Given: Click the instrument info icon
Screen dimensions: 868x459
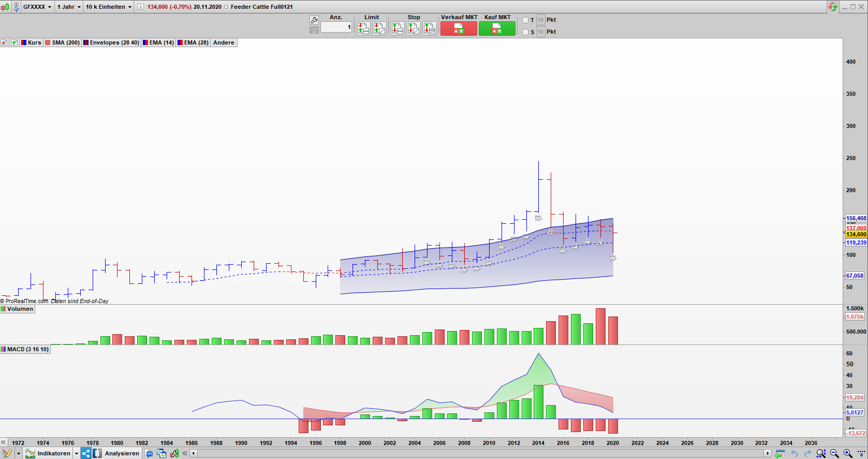Looking at the screenshot, I should pos(140,7).
